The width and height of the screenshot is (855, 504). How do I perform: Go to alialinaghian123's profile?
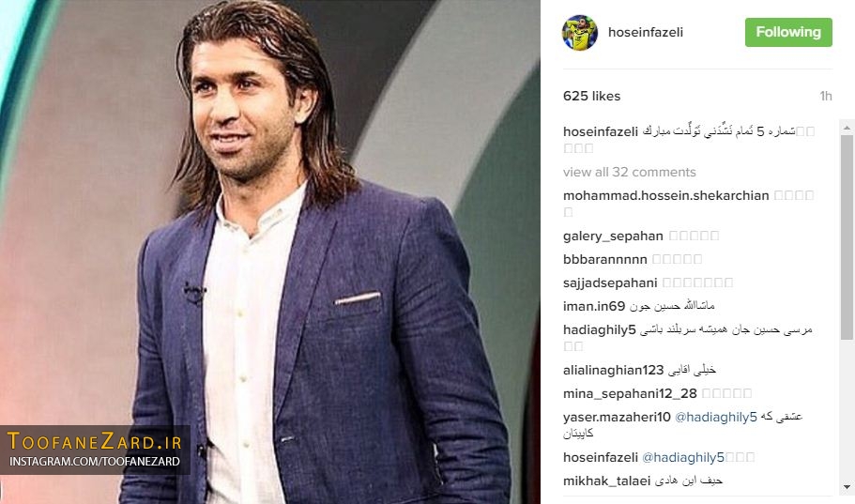613,370
